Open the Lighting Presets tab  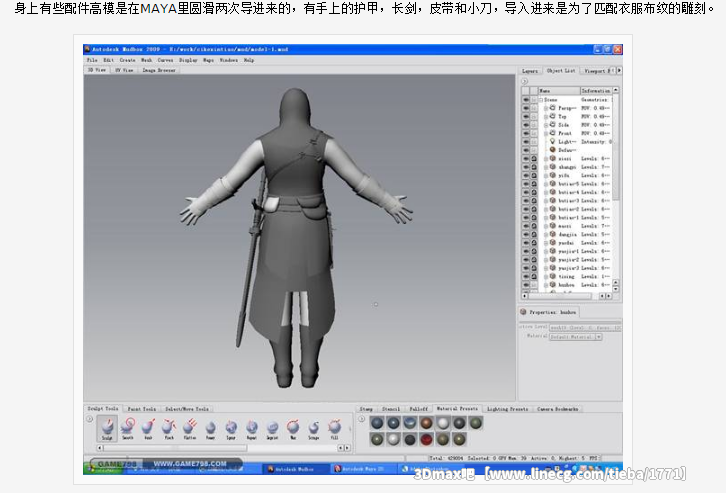[507, 409]
